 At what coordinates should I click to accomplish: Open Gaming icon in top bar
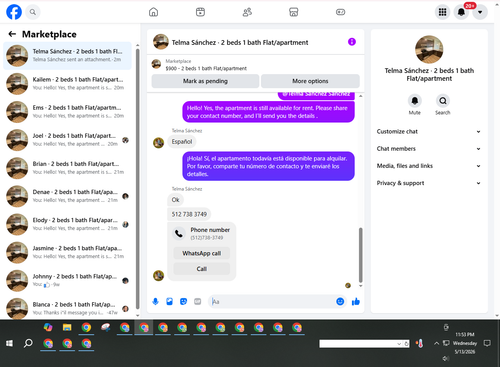pyautogui.click(x=340, y=12)
